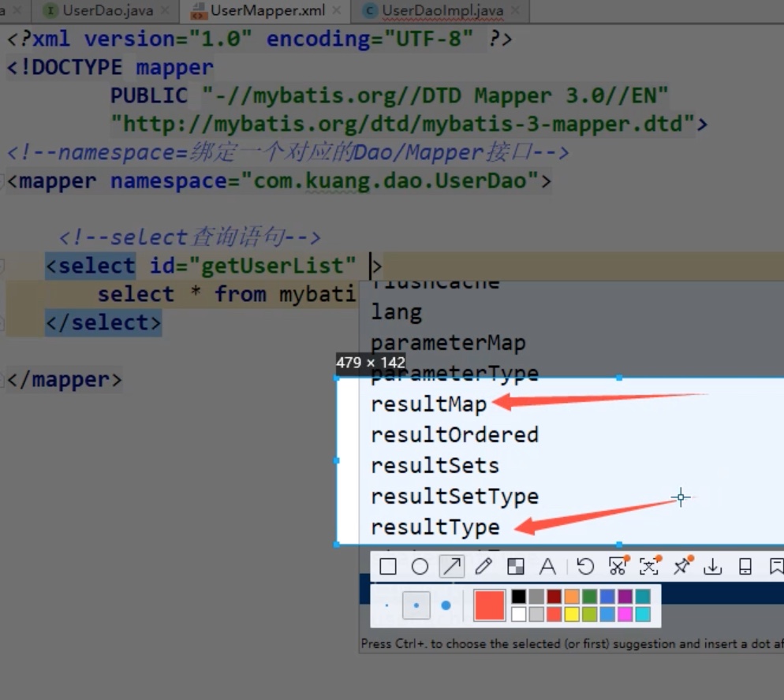The width and height of the screenshot is (784, 700).
Task: Pick resultMap from the autocomplete list
Action: [429, 404]
